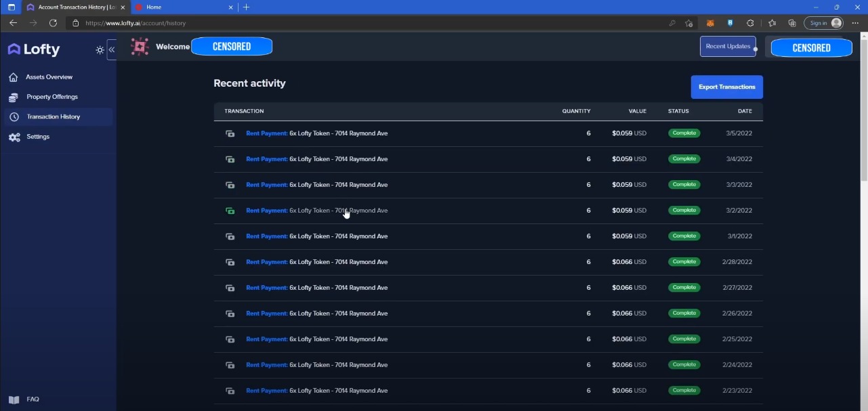
Task: Open browser Collections icon
Action: click(792, 23)
